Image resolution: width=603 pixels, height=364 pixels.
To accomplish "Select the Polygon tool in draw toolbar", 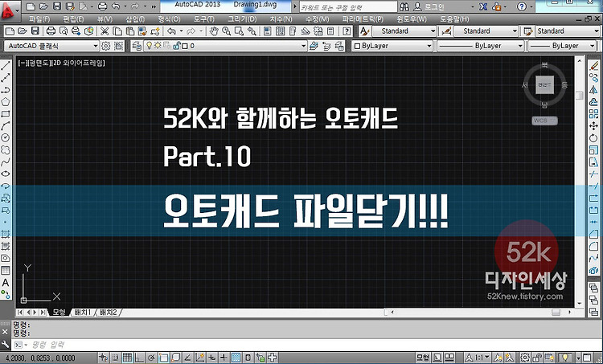I will [x=6, y=102].
